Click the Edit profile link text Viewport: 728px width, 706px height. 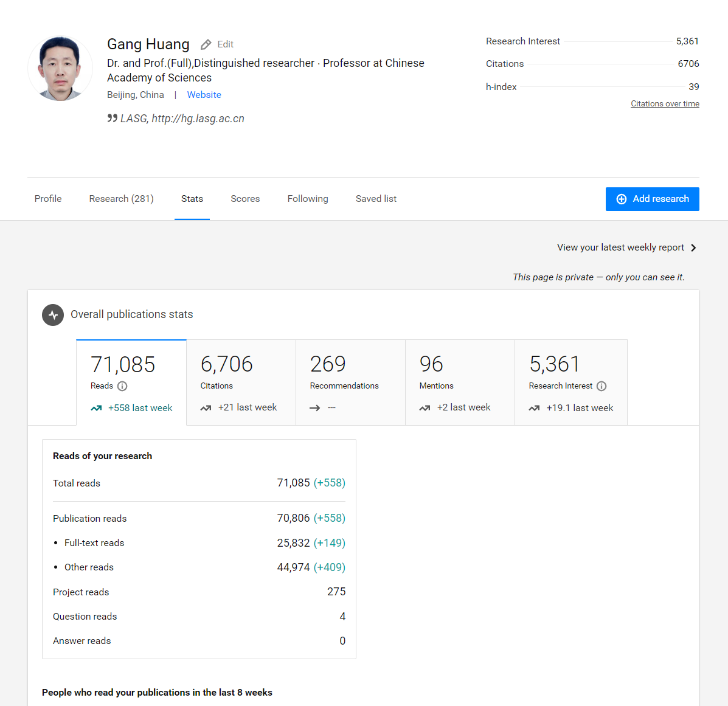pyautogui.click(x=225, y=44)
